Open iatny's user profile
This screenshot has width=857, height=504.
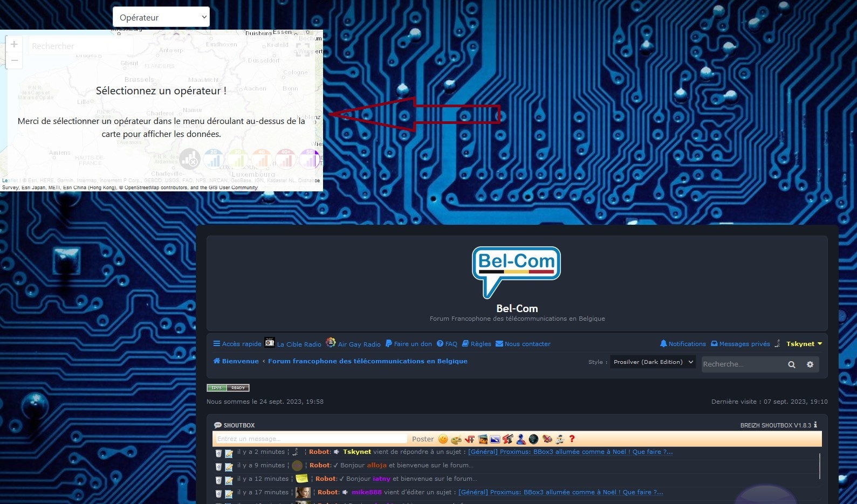(x=381, y=479)
